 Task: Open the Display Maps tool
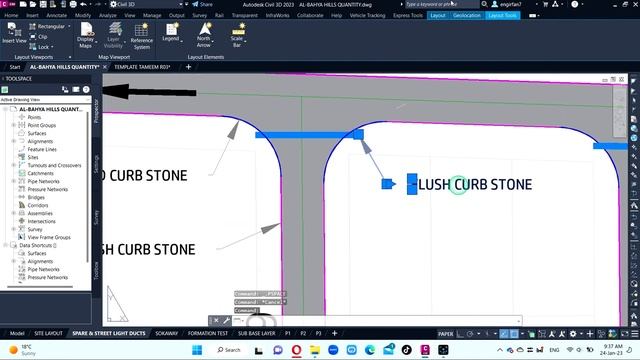(x=86, y=36)
